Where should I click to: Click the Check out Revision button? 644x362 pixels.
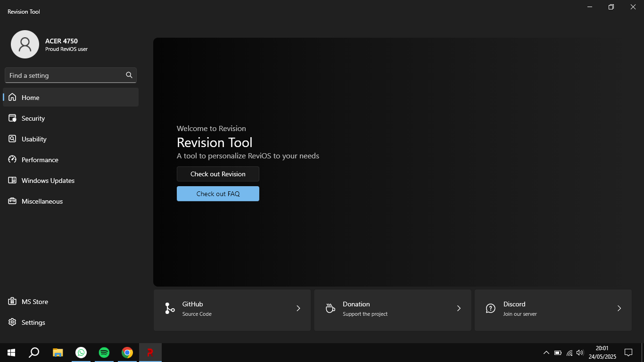218,174
